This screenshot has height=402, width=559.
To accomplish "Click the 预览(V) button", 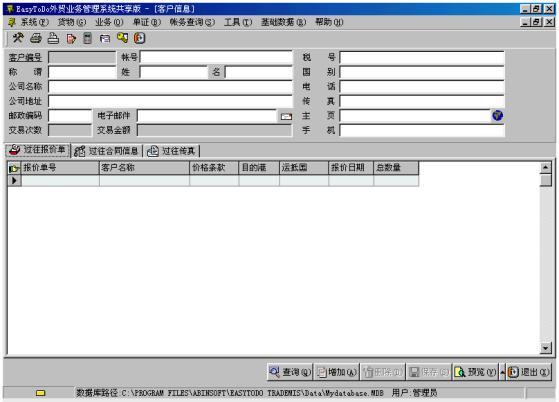I will [x=475, y=372].
